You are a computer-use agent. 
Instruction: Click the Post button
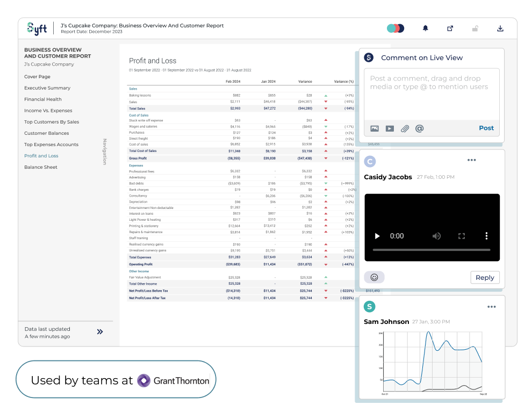tap(486, 128)
